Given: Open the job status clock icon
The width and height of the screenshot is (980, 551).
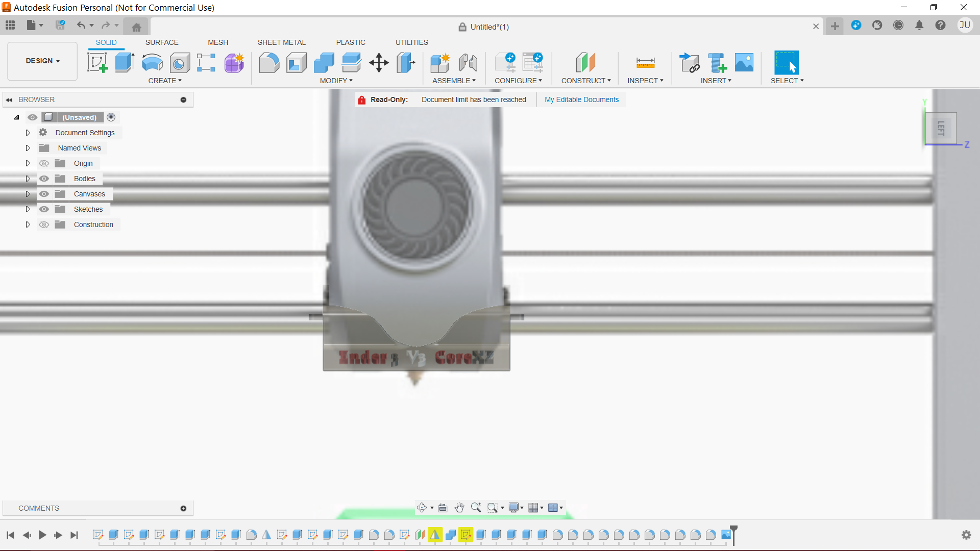Looking at the screenshot, I should [x=898, y=25].
